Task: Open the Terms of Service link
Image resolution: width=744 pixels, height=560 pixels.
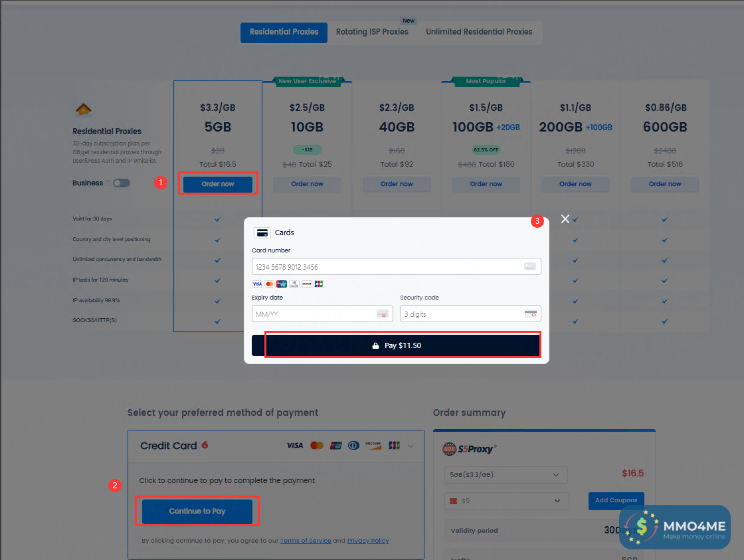Action: [306, 541]
